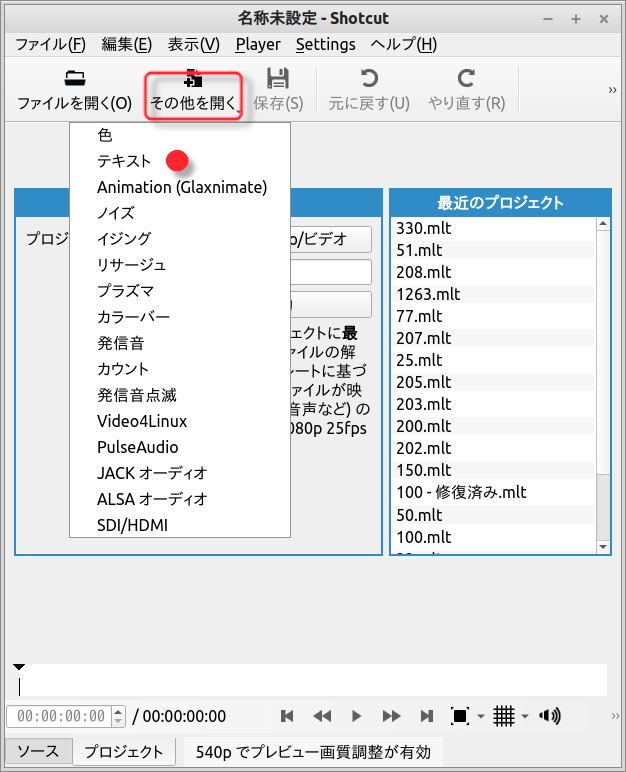Screen dimensions: 626x772
Task: Skip to the start of the clip
Action: coord(287,716)
